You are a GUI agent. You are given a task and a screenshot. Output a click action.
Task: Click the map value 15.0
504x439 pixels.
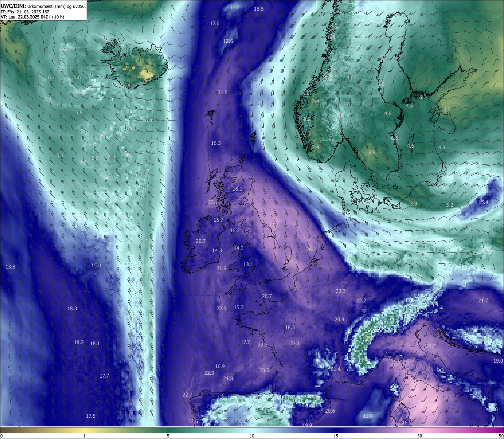[96, 265]
